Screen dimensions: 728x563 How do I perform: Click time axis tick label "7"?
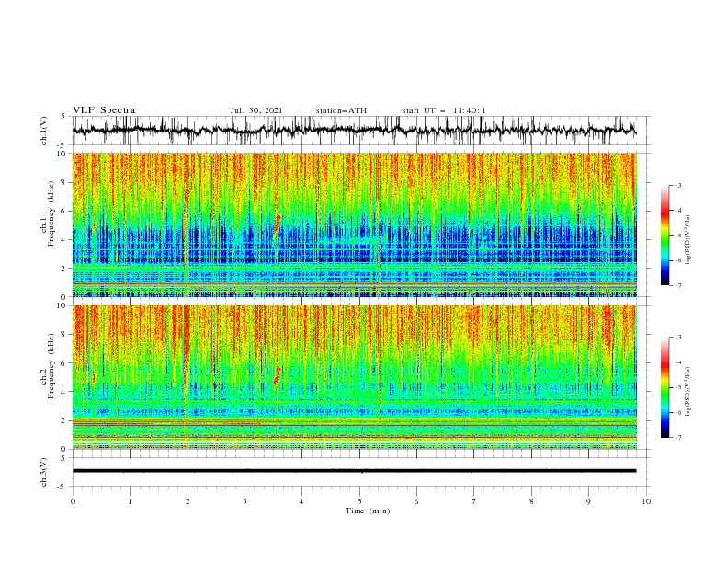coord(474,501)
